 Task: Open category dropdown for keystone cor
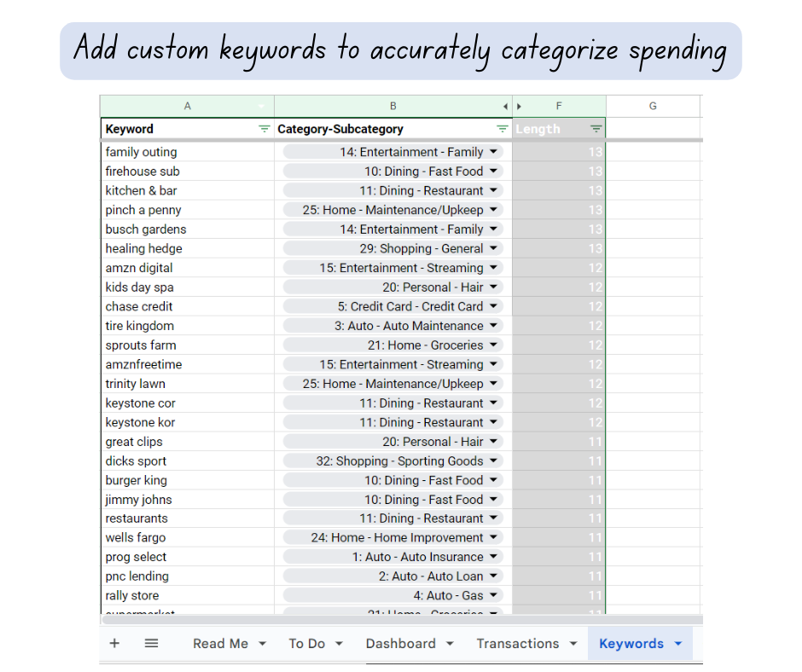pos(494,403)
